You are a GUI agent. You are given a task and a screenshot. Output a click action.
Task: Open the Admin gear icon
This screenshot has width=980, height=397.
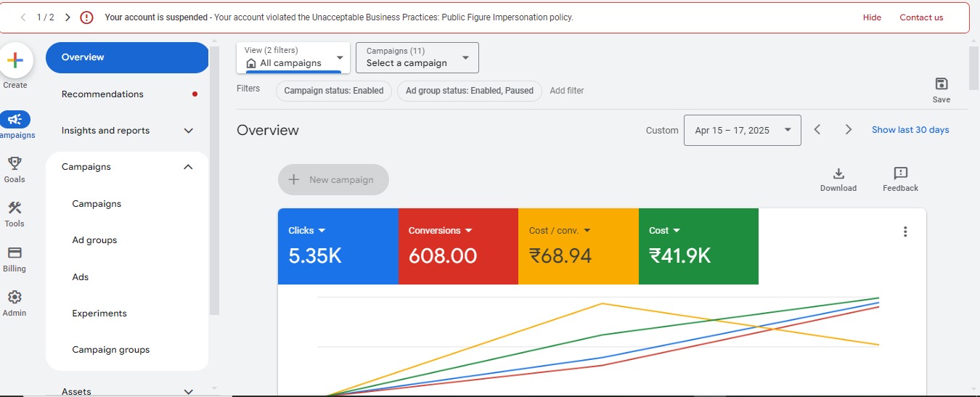[15, 298]
